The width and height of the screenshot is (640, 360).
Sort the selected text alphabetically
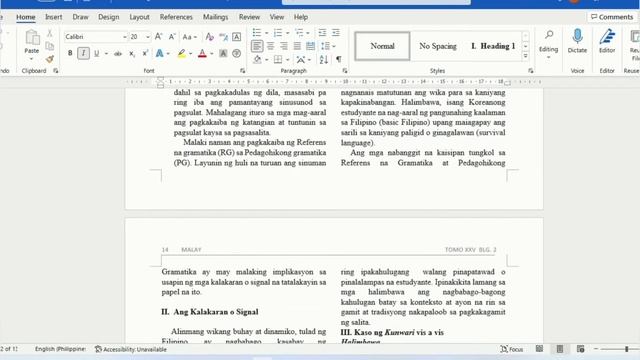(x=324, y=60)
